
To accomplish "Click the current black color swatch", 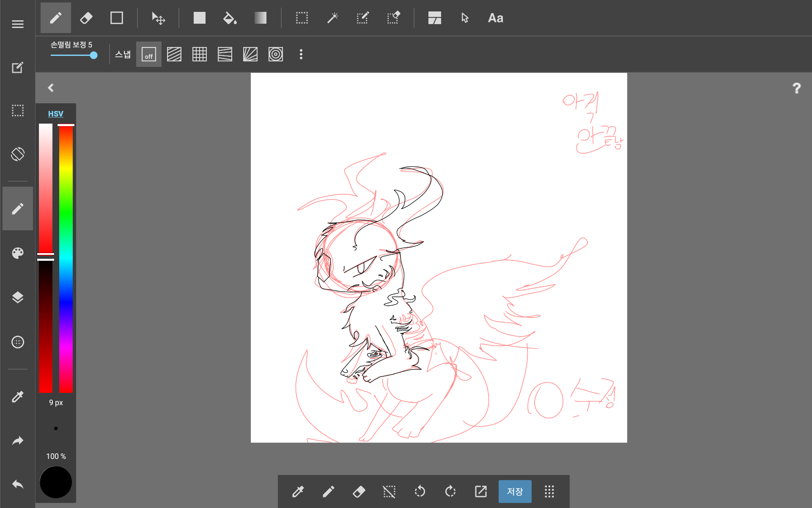I will pos(56,482).
